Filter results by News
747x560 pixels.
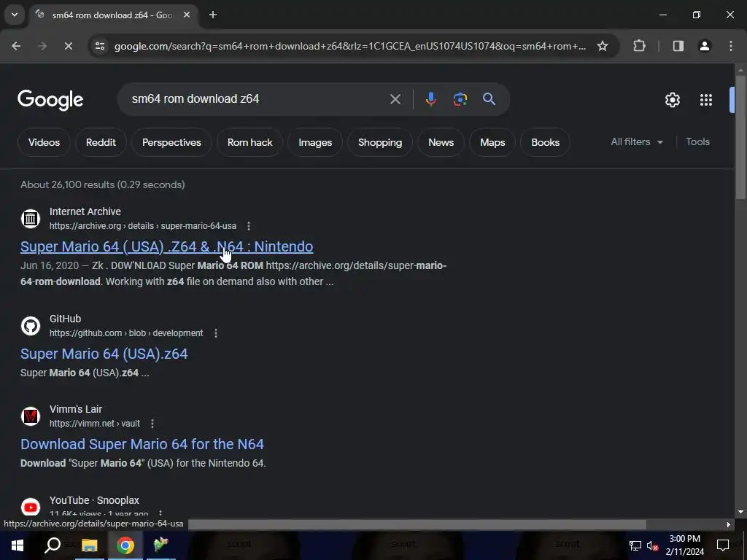pos(441,142)
